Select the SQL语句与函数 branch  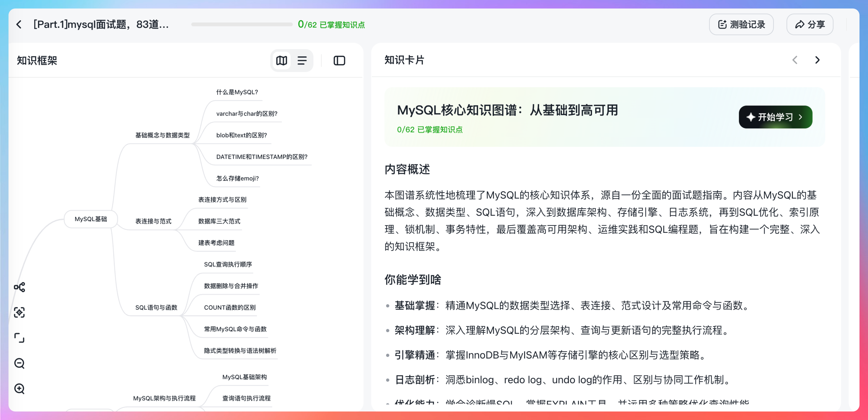pos(156,307)
